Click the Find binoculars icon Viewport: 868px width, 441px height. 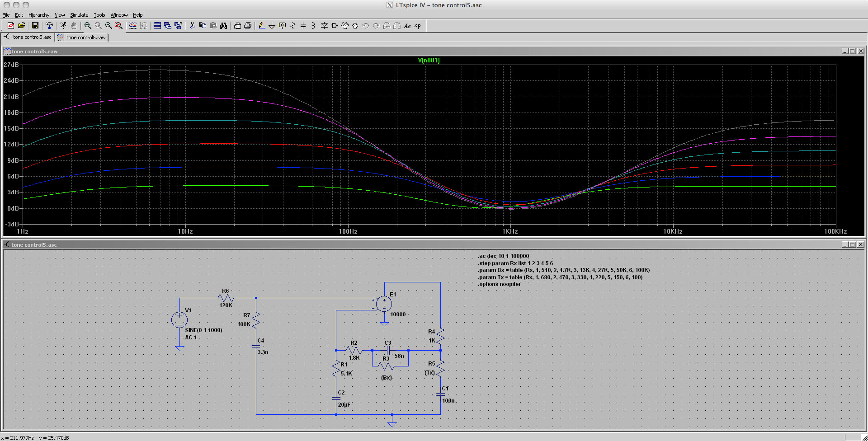pos(223,26)
